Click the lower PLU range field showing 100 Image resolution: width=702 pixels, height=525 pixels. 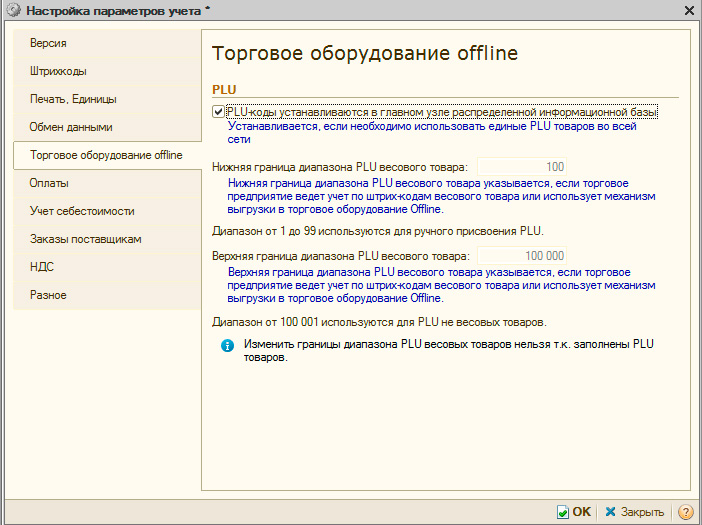point(523,168)
